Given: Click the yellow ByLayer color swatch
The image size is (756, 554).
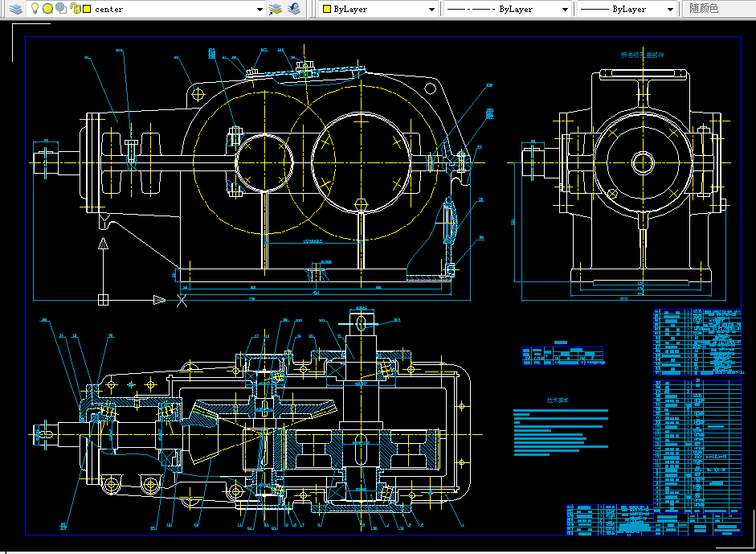Looking at the screenshot, I should [x=326, y=9].
